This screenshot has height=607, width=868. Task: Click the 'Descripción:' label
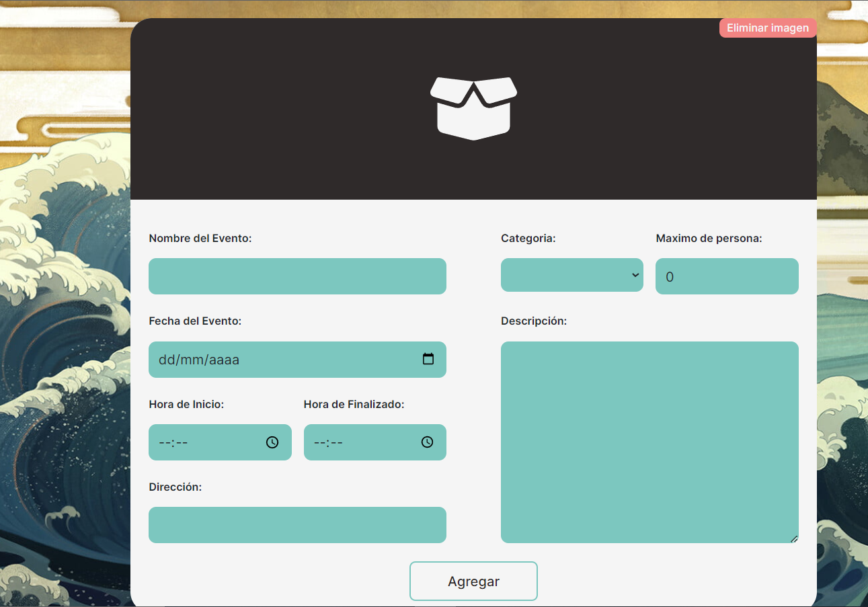(x=534, y=321)
